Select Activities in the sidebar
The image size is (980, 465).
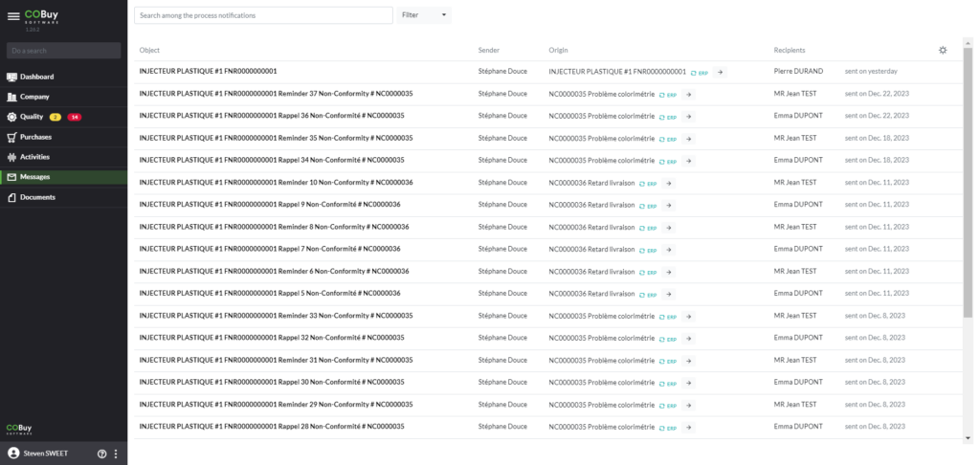34,157
